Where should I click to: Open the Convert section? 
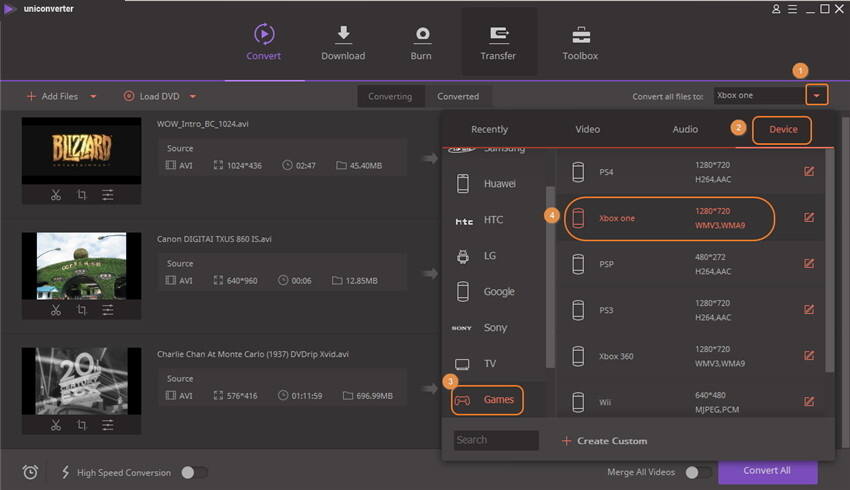pyautogui.click(x=263, y=42)
